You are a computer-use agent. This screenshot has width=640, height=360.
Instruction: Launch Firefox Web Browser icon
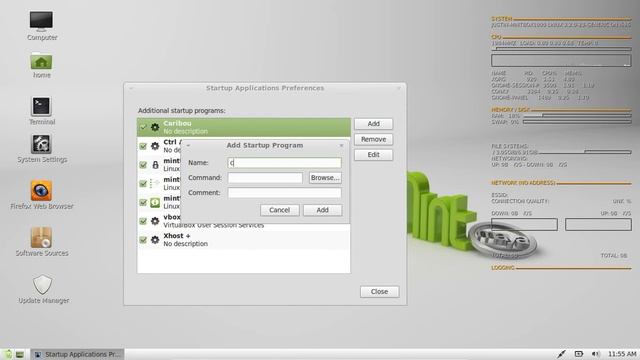point(41,191)
